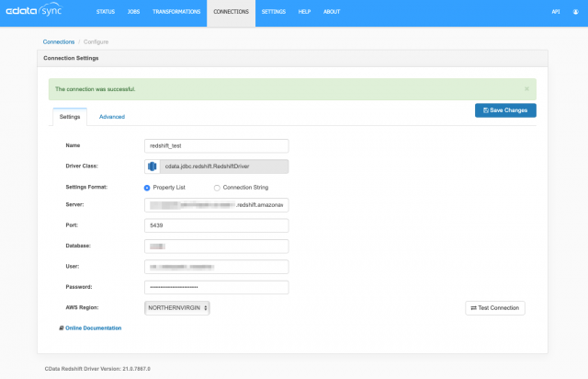This screenshot has width=588, height=379.
Task: Click the Save Changes button
Action: [x=505, y=110]
